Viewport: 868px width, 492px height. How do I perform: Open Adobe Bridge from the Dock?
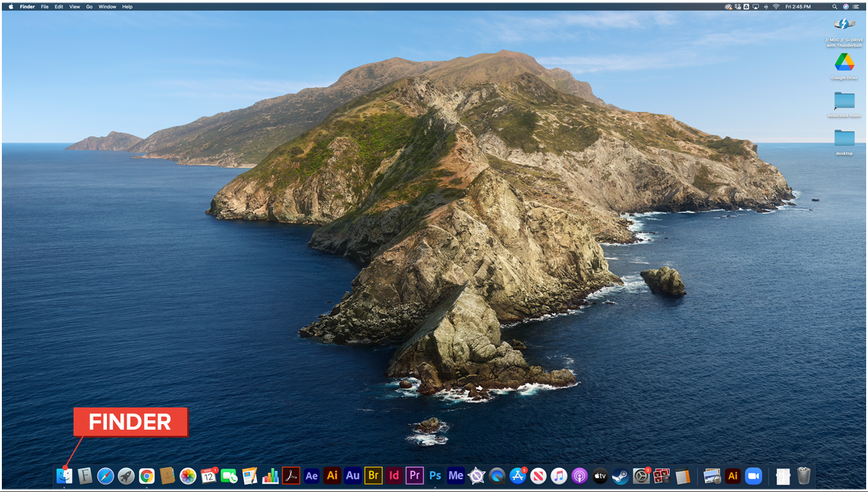373,476
